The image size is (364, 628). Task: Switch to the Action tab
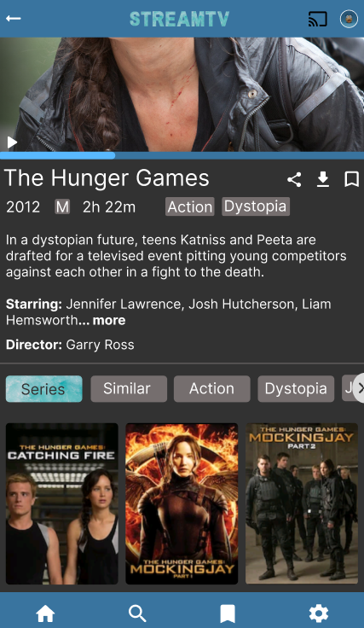212,389
